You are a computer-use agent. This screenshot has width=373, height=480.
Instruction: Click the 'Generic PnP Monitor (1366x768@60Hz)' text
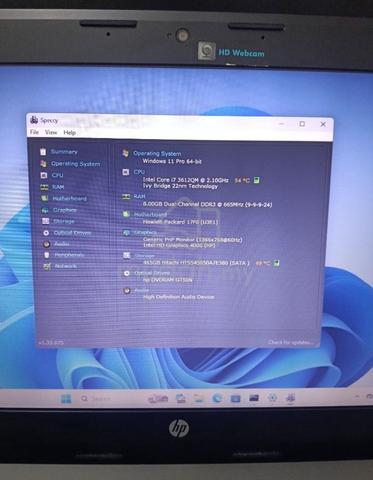(193, 239)
